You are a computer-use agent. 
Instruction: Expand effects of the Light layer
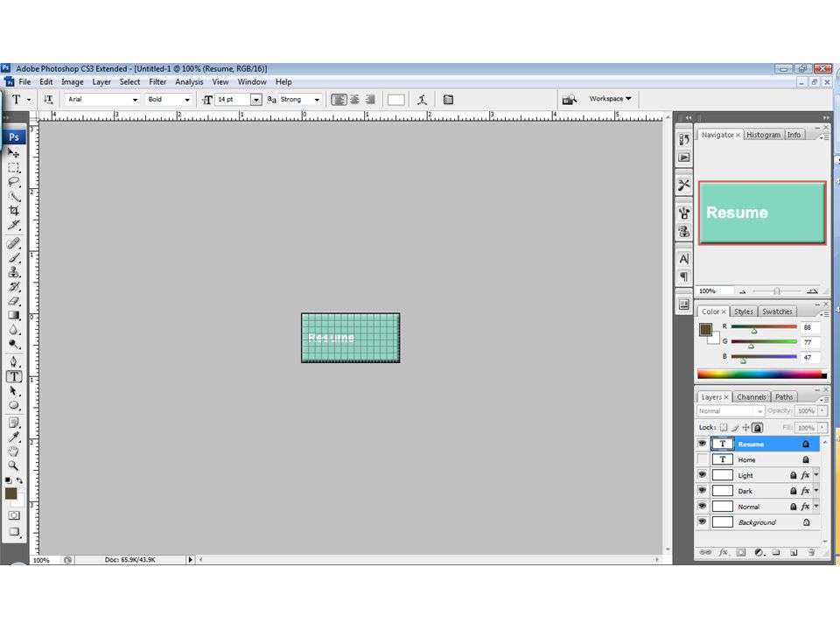click(815, 474)
